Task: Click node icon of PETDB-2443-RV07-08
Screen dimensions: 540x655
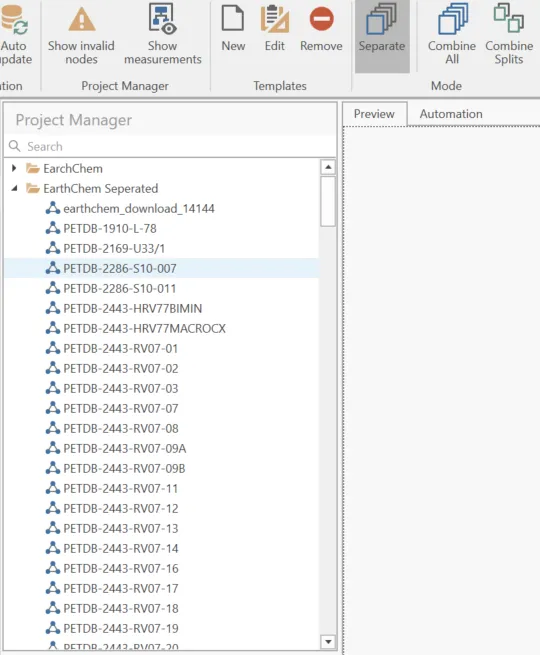Action: (x=53, y=428)
